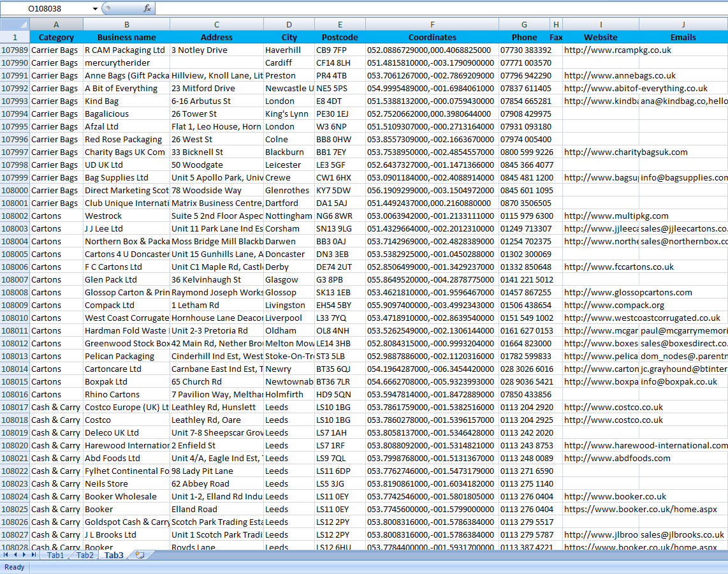
Task: Click the last-sheet navigation arrow
Action: tap(34, 556)
